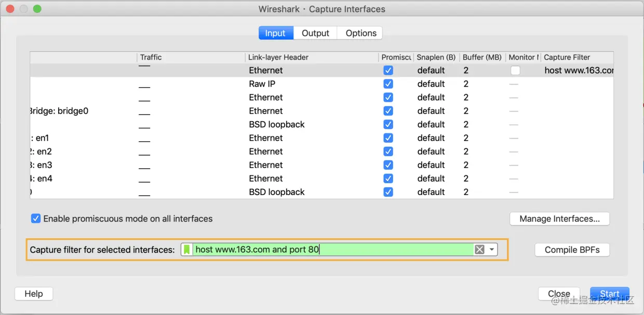This screenshot has width=644, height=315.
Task: Toggle promiscuous checkbox in the host www.163.com row
Action: [x=388, y=71]
